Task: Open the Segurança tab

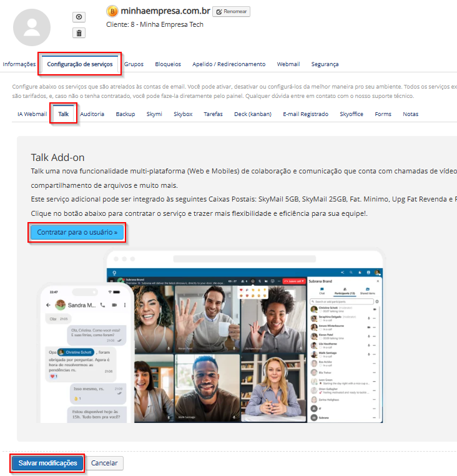Action: point(325,64)
